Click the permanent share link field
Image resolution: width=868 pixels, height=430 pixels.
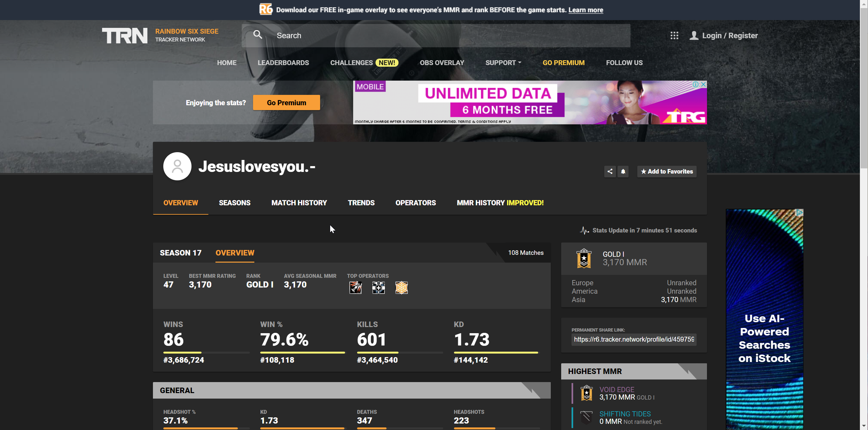[633, 339]
